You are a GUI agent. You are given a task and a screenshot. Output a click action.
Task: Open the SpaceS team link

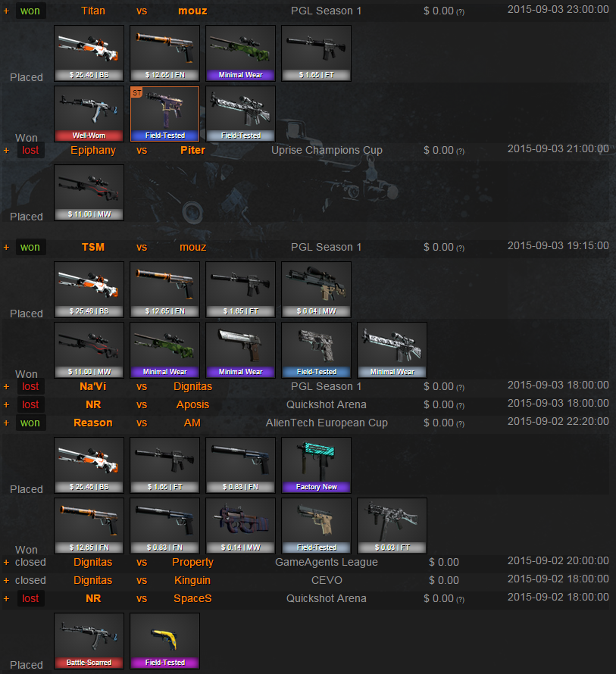192,599
